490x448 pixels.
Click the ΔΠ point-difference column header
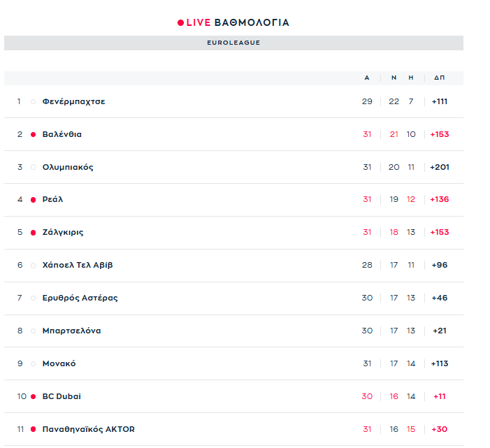click(439, 78)
